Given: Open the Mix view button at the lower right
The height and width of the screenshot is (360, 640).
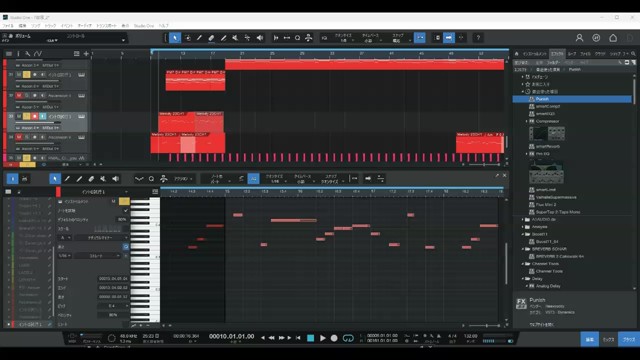Looking at the screenshot, I should pyautogui.click(x=608, y=339).
